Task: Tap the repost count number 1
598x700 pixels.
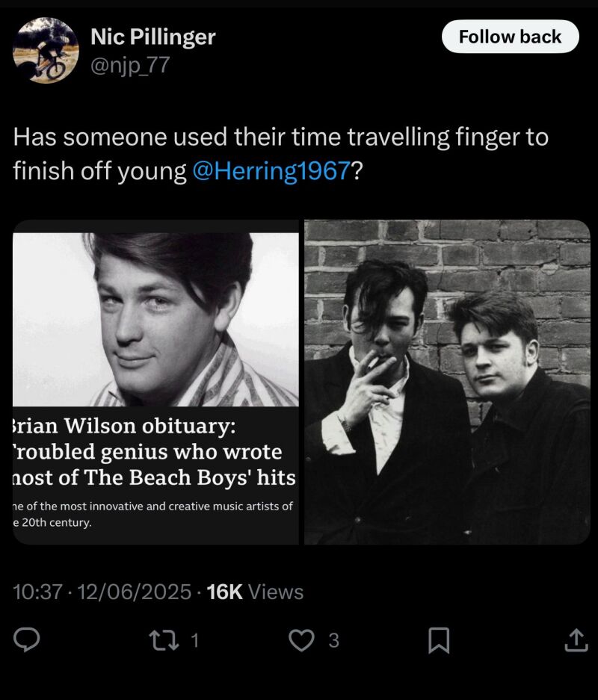Action: [194, 640]
